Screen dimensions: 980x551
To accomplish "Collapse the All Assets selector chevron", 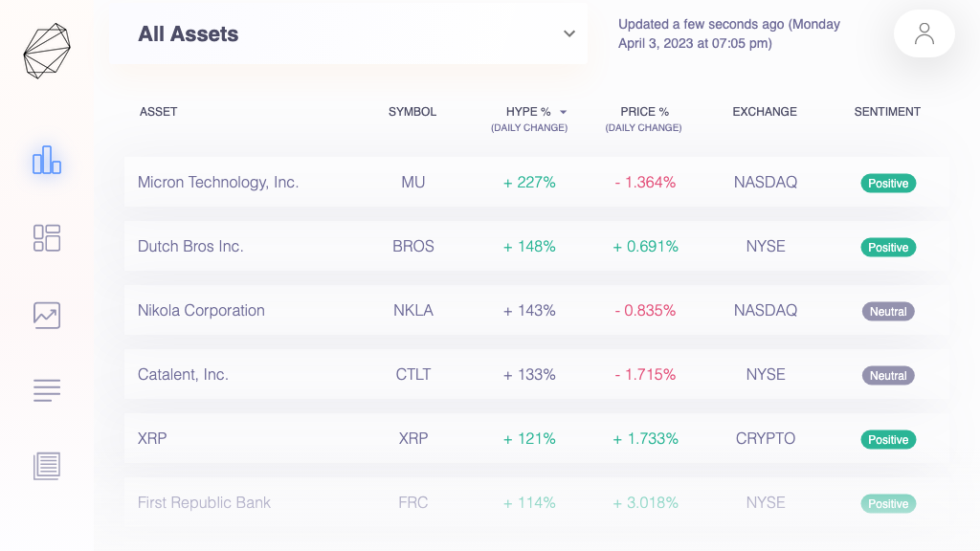I will point(569,33).
